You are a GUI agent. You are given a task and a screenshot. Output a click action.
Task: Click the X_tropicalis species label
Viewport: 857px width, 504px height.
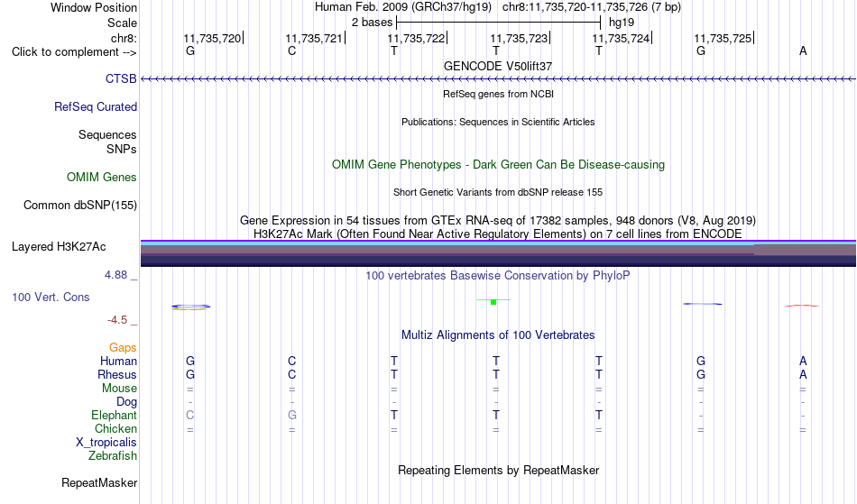tap(106, 443)
